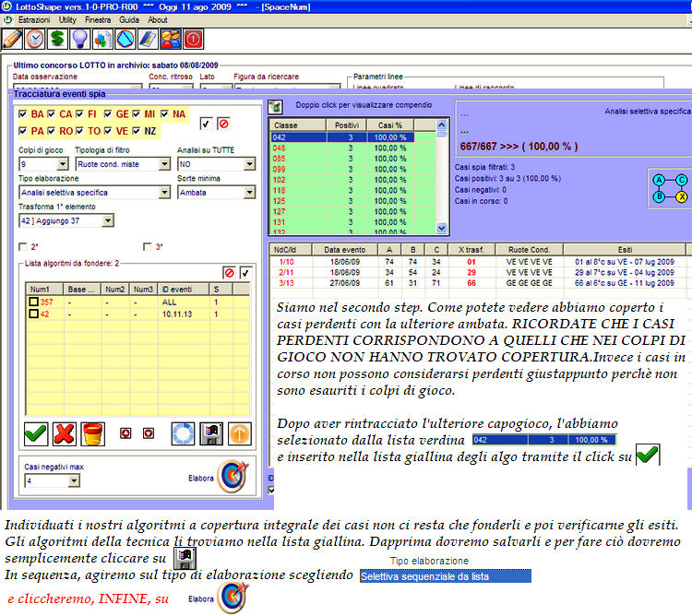This screenshot has width=692, height=616.
Task: Click the check-all icon beside the ruote checkboxes
Action: (206, 124)
